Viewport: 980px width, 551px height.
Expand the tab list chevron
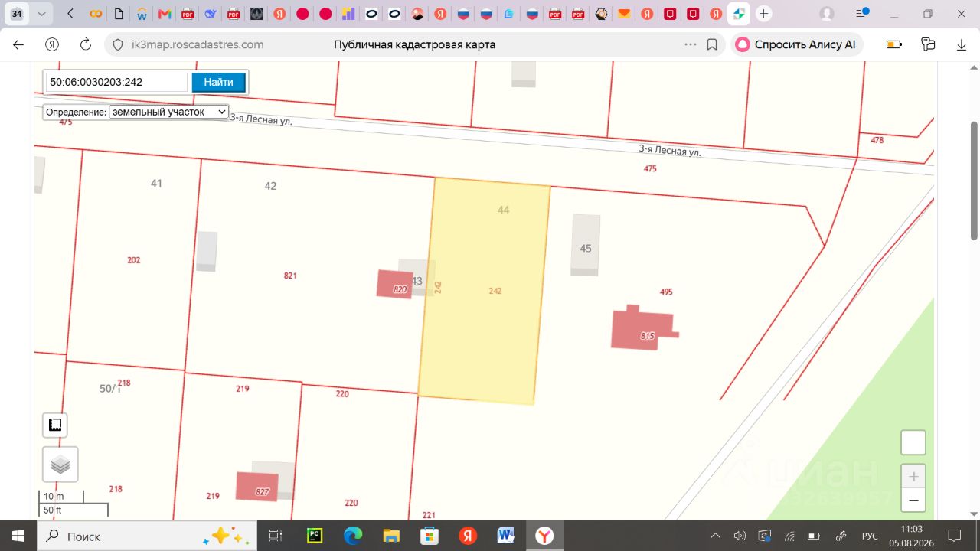pyautogui.click(x=41, y=14)
